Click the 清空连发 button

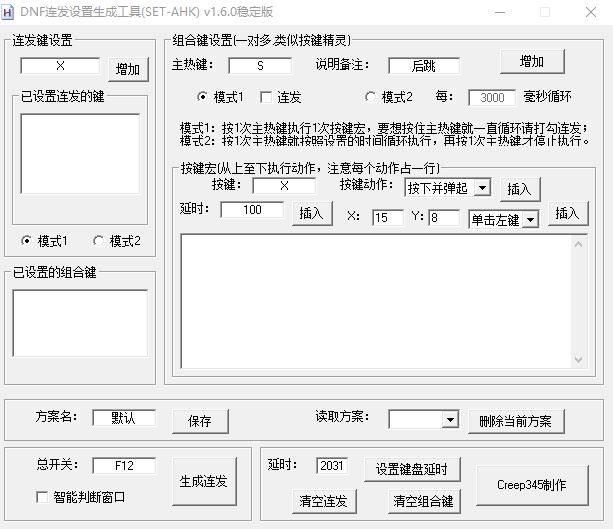pyautogui.click(x=324, y=501)
